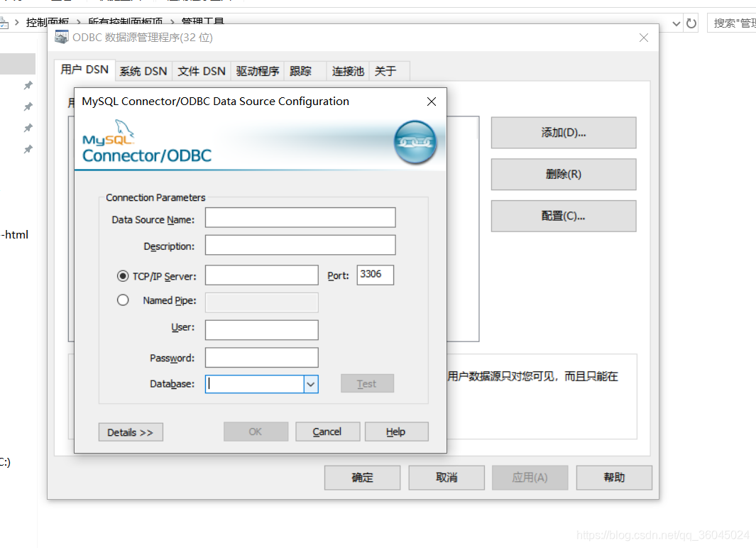
Task: Close the ODBC 数据源管理程序 window
Action: click(x=644, y=38)
